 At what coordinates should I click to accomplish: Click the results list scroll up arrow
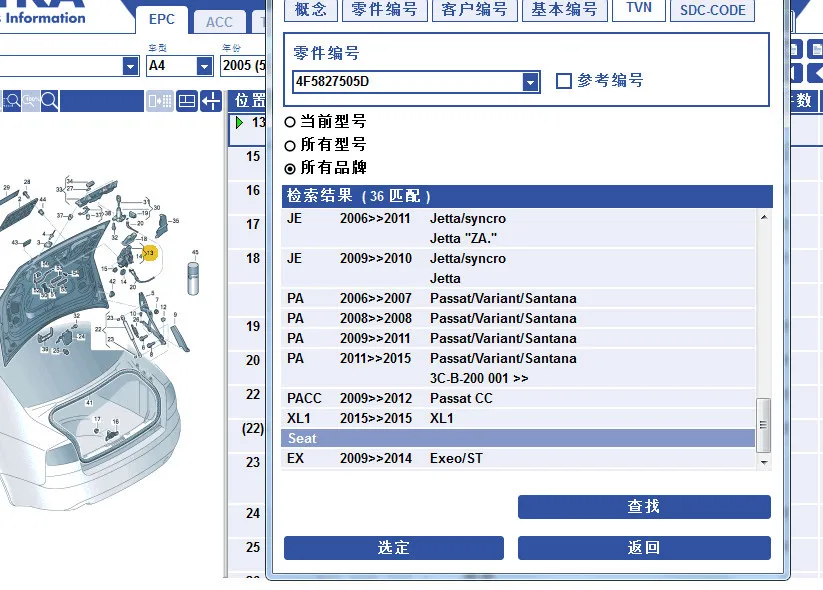[764, 217]
